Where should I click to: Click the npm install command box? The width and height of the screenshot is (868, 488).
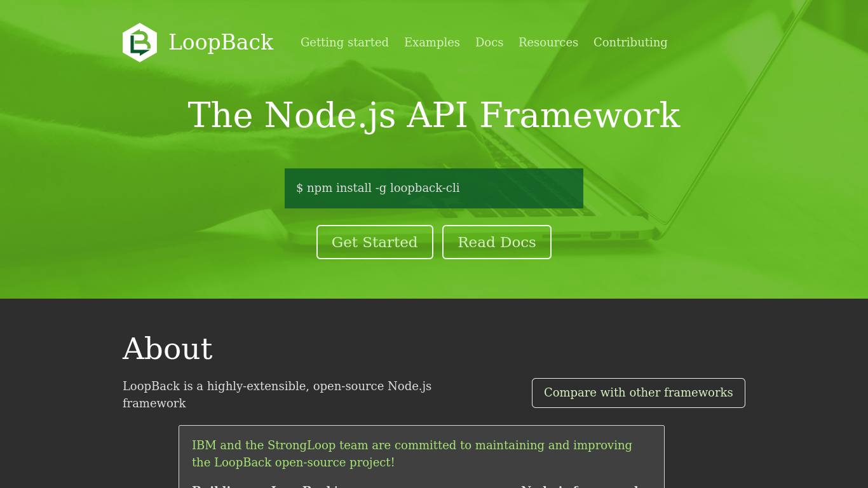click(434, 188)
